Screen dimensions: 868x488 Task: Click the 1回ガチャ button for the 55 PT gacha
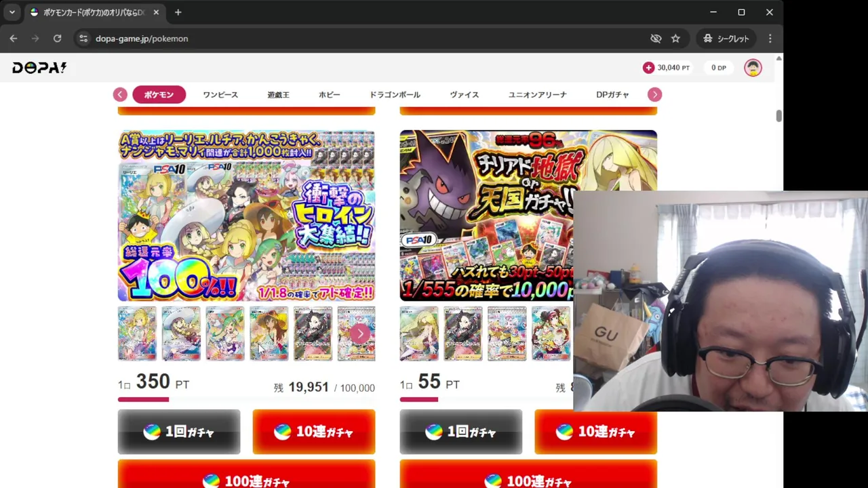[461, 432]
